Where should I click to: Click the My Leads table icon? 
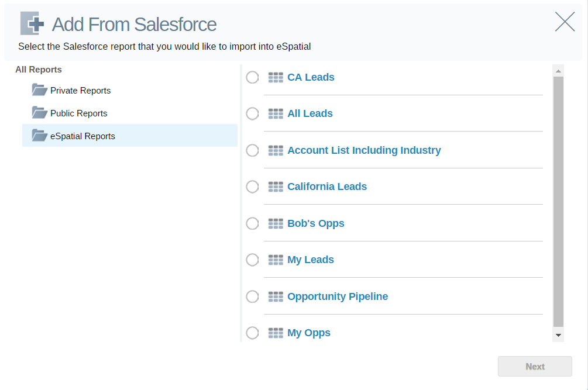276,260
